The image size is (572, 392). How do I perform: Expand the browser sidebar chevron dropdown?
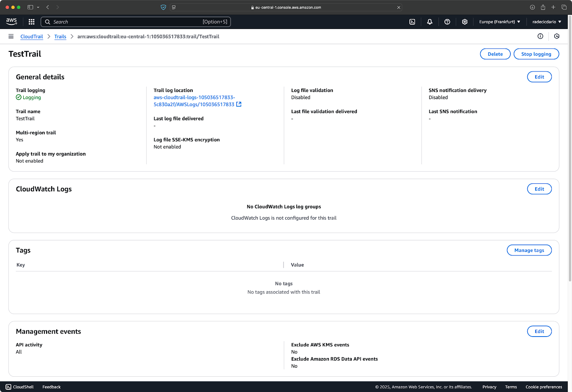[x=38, y=7]
